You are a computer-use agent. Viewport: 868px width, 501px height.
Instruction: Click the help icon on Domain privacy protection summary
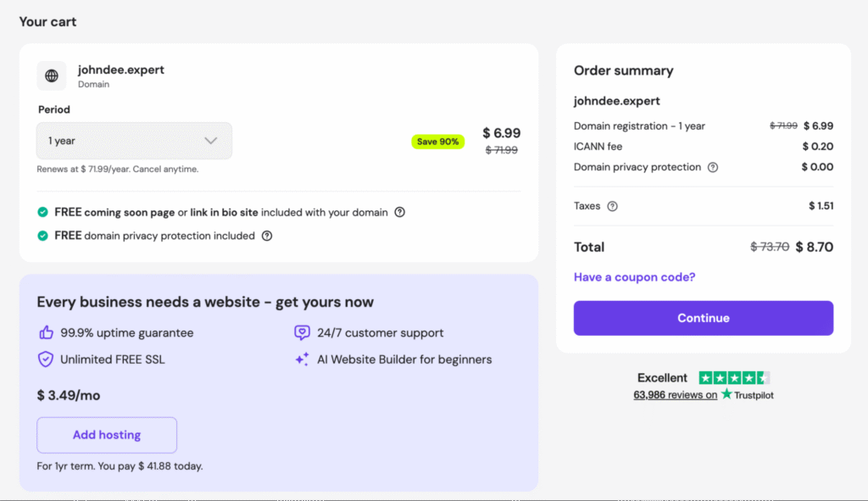713,167
